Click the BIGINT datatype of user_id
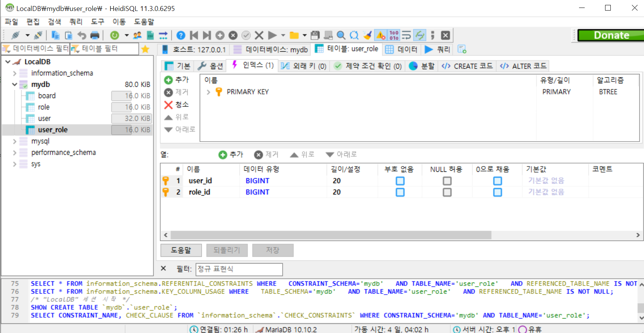Image resolution: width=644 pixels, height=333 pixels. 257,181
